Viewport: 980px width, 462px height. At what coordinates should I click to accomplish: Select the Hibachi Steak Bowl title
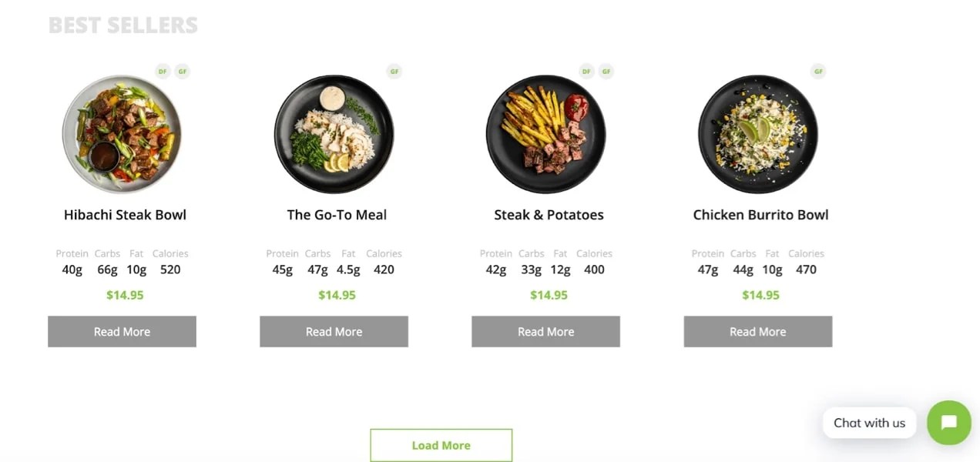pyautogui.click(x=125, y=215)
